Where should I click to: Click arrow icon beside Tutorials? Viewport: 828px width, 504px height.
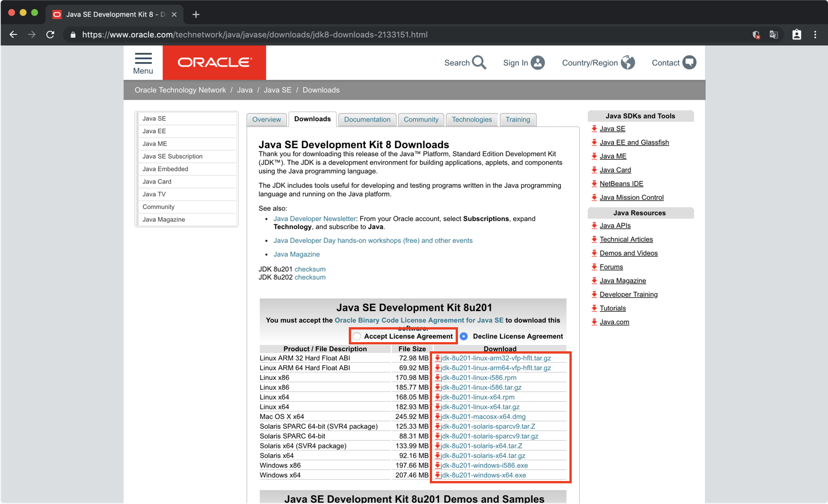tap(594, 308)
